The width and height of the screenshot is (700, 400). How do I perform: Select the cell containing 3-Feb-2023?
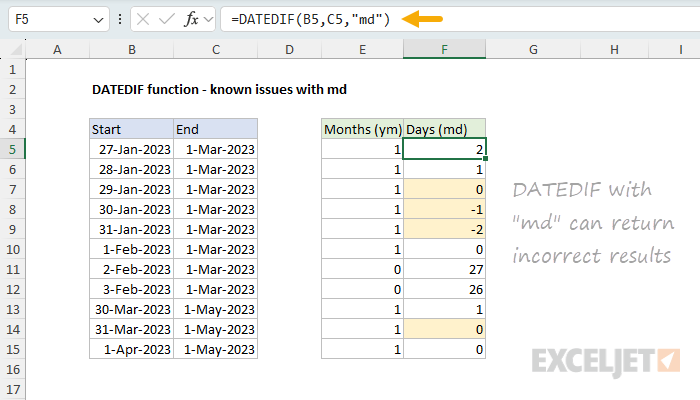131,289
